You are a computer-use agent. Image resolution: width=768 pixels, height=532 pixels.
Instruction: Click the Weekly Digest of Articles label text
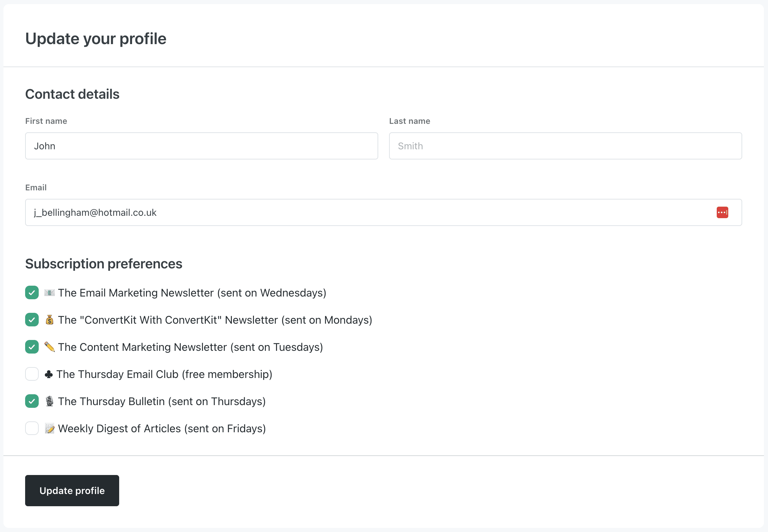click(162, 429)
